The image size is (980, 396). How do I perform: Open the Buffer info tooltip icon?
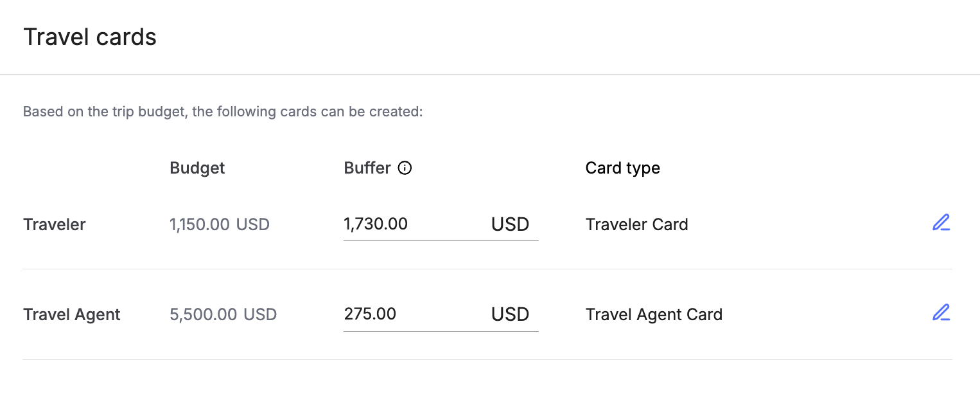point(405,168)
